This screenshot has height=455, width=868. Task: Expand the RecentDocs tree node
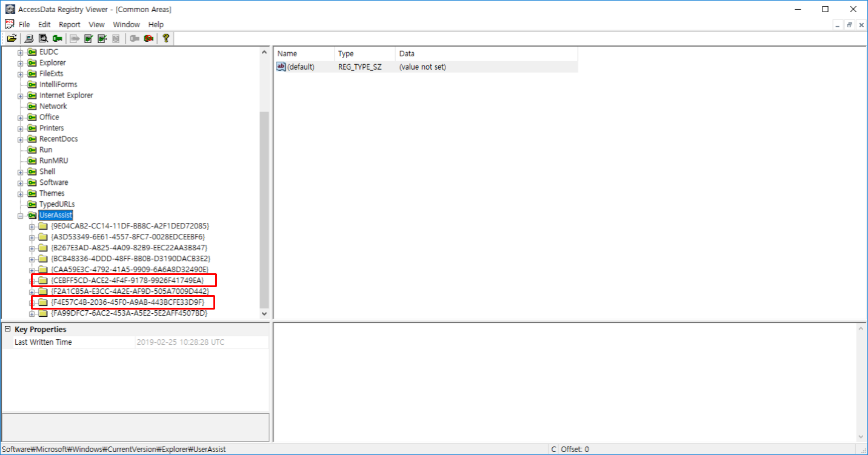[x=21, y=139]
